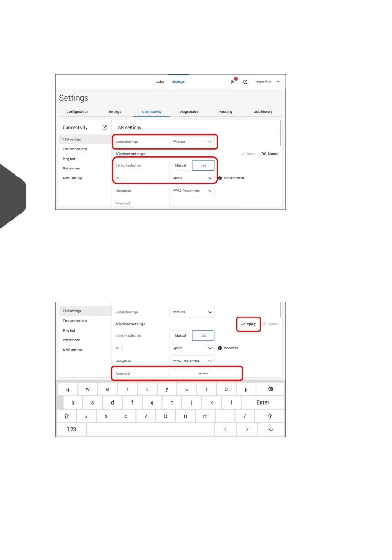This screenshot has height=560, width=392.
Task: Tap the space bar on the keyboard
Action: coord(150,429)
